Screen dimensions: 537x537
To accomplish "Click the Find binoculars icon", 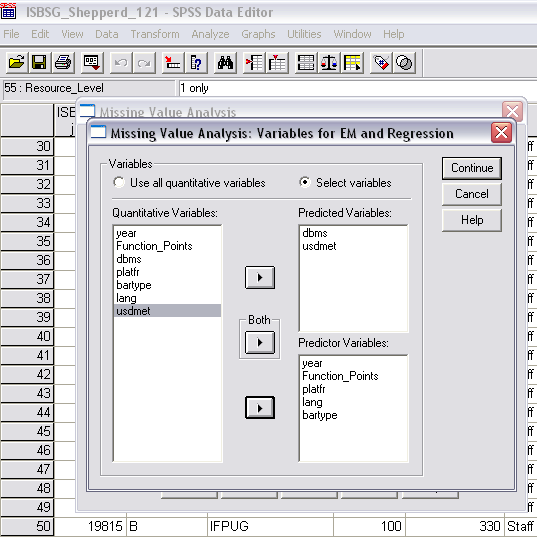I will [225, 63].
